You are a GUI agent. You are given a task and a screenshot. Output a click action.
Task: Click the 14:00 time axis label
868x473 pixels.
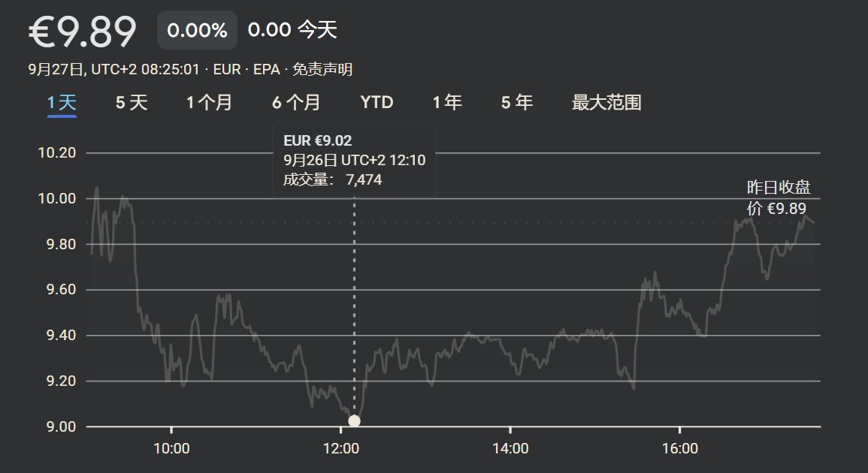tap(510, 448)
